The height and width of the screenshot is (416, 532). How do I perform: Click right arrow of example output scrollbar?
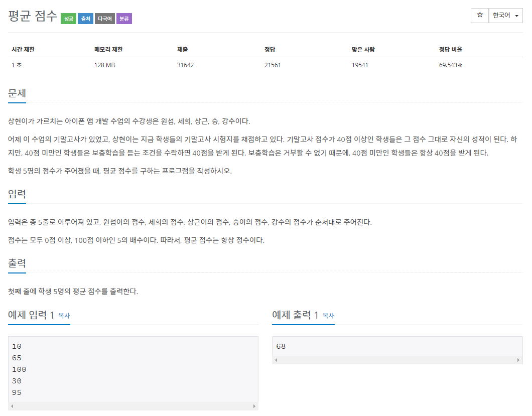point(518,360)
